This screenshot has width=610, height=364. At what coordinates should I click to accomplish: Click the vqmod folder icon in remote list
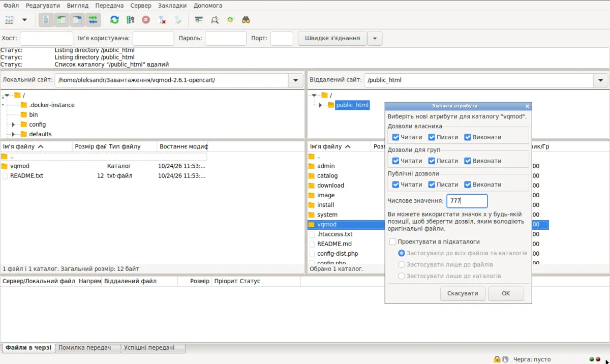click(312, 224)
